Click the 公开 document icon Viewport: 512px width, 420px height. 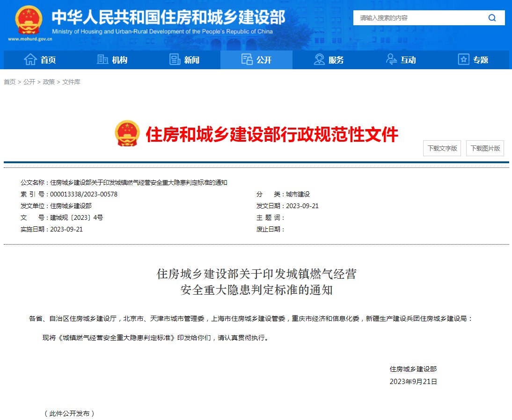coord(247,59)
